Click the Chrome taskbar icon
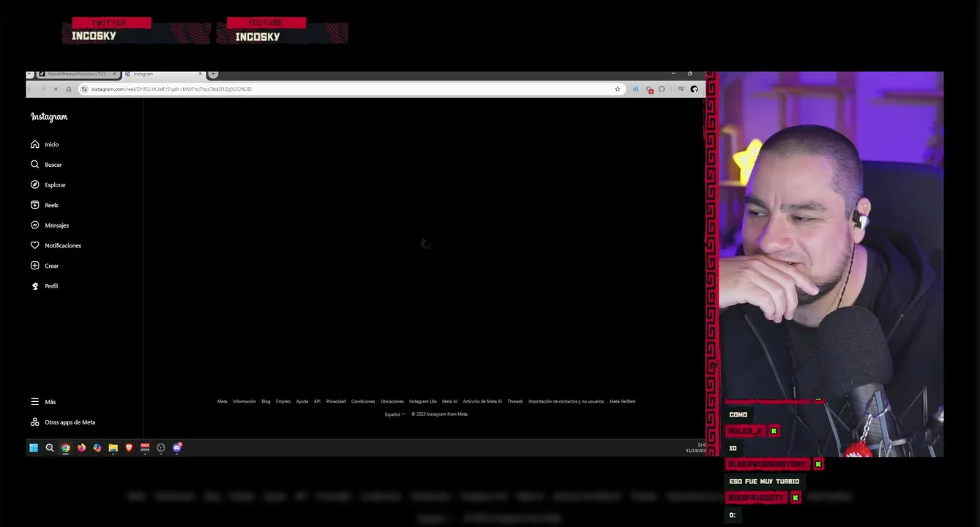 coord(66,448)
